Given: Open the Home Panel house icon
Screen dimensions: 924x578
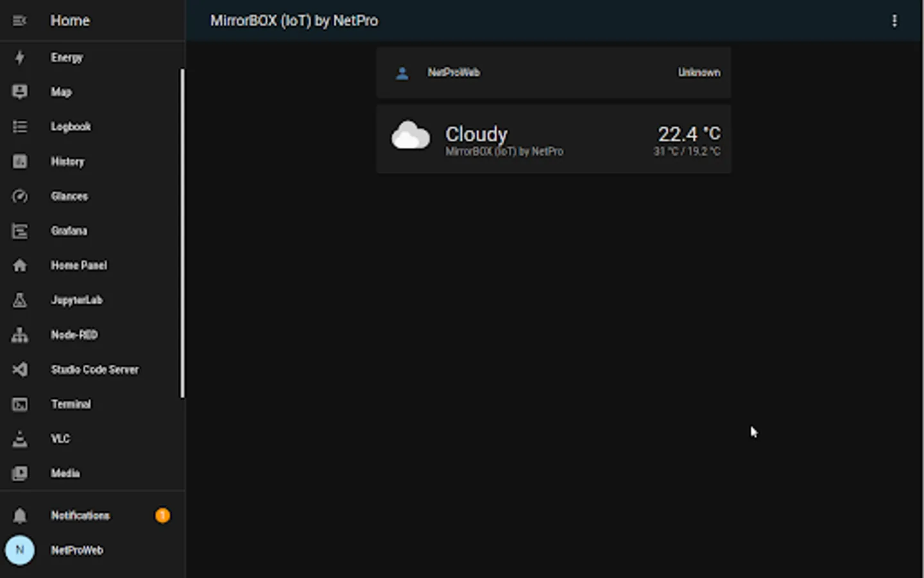Looking at the screenshot, I should point(20,265).
